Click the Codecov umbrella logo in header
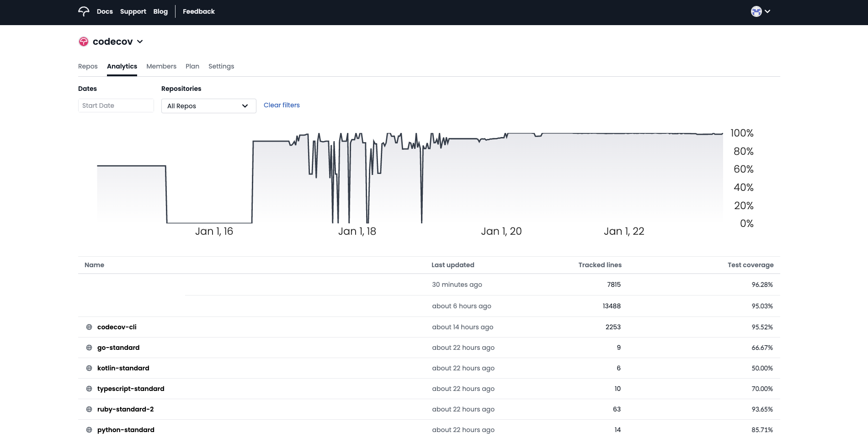868x438 pixels. (84, 11)
